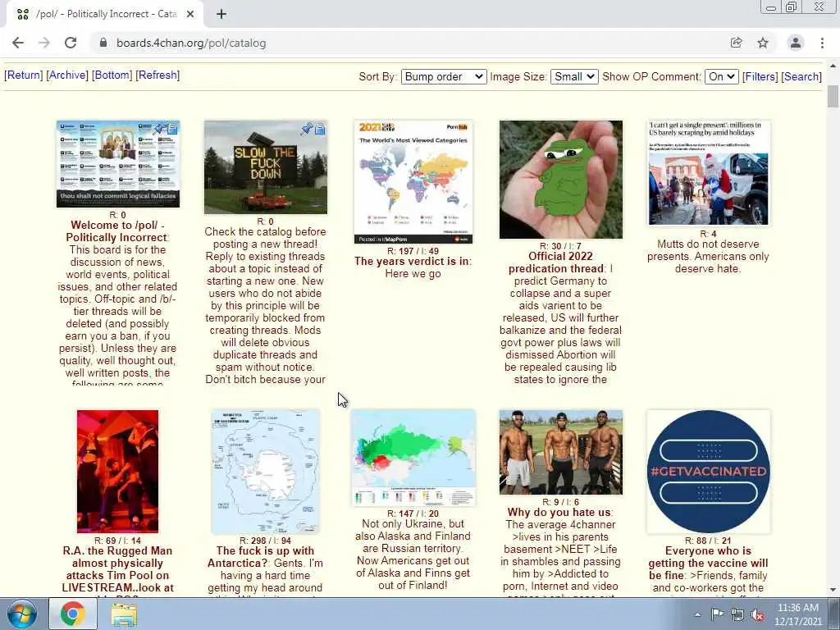Click the [Refresh] catalog link
This screenshot has height=630, width=840.
pyautogui.click(x=157, y=75)
